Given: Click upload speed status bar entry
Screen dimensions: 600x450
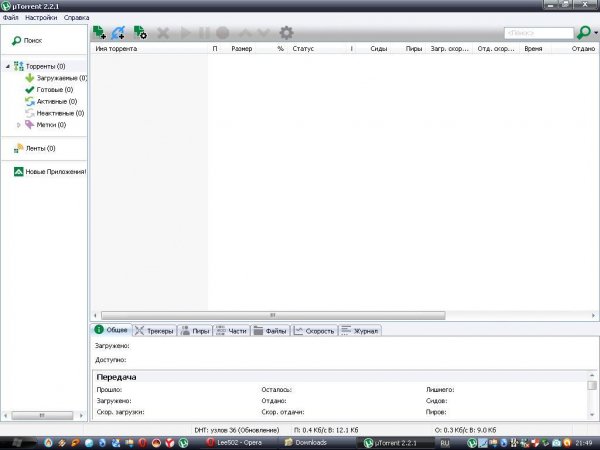Looking at the screenshot, I should 465,430.
